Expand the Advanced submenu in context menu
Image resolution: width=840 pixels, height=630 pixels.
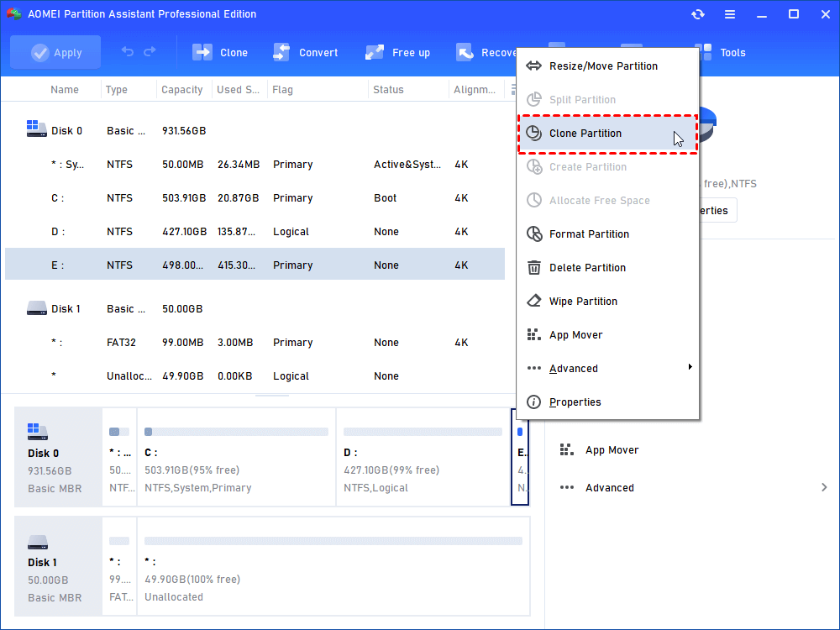607,369
